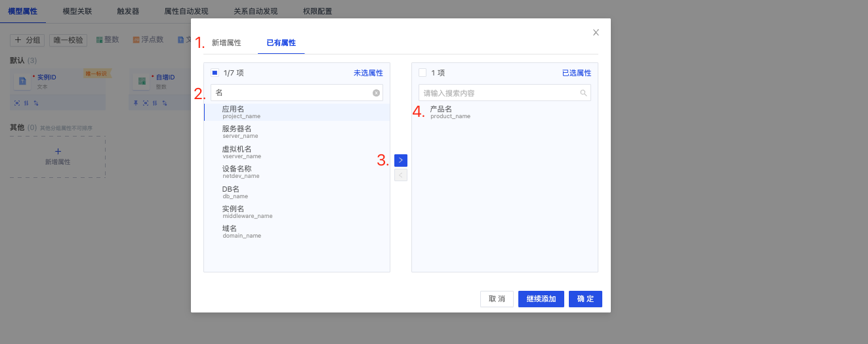Click the left-pointing transfer arrow button
Screen dimensions: 868x344
tap(401, 175)
